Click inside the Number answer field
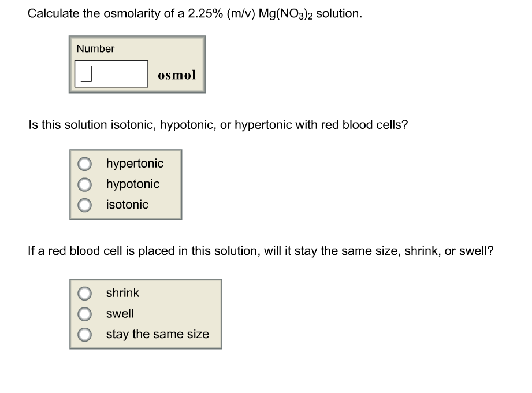 pos(111,72)
